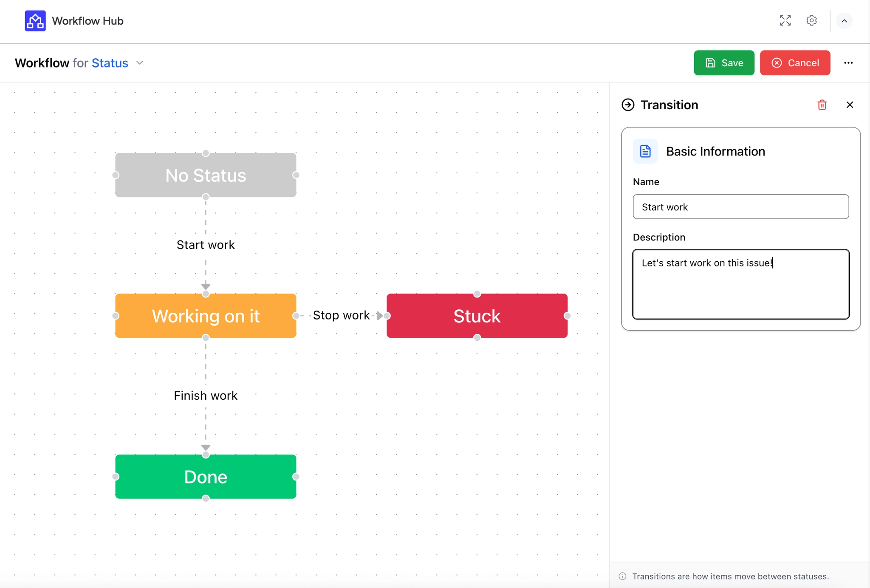Screen dimensions: 870x588
Task: Select the Stop work transition label
Action: 341,315
